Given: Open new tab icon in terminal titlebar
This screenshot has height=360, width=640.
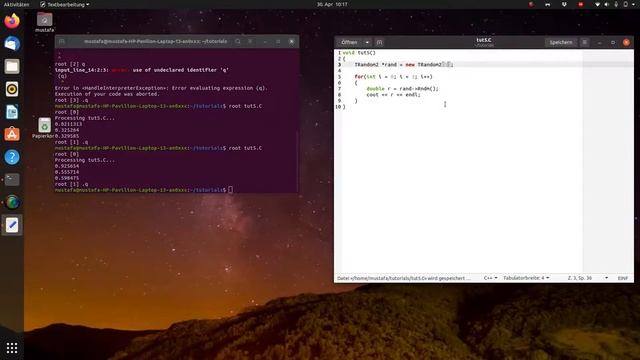Looking at the screenshot, I should 62,41.
